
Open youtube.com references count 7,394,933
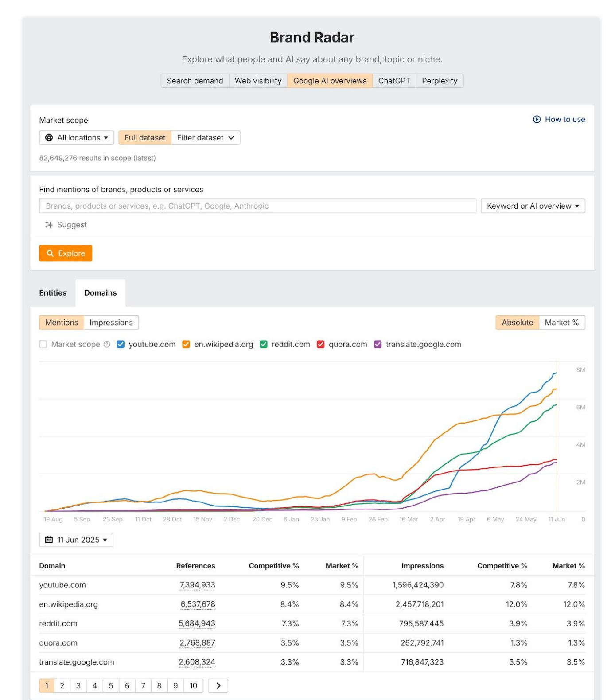(197, 585)
